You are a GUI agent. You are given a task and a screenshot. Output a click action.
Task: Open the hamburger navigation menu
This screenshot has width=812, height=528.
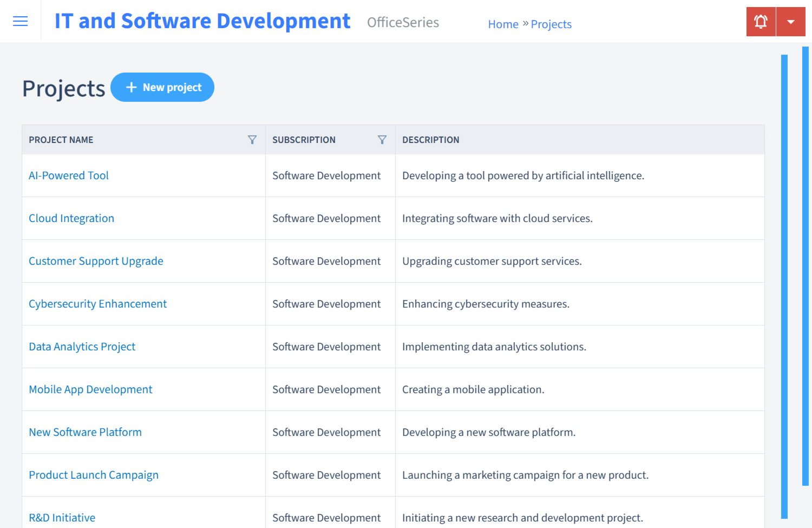[x=20, y=21]
